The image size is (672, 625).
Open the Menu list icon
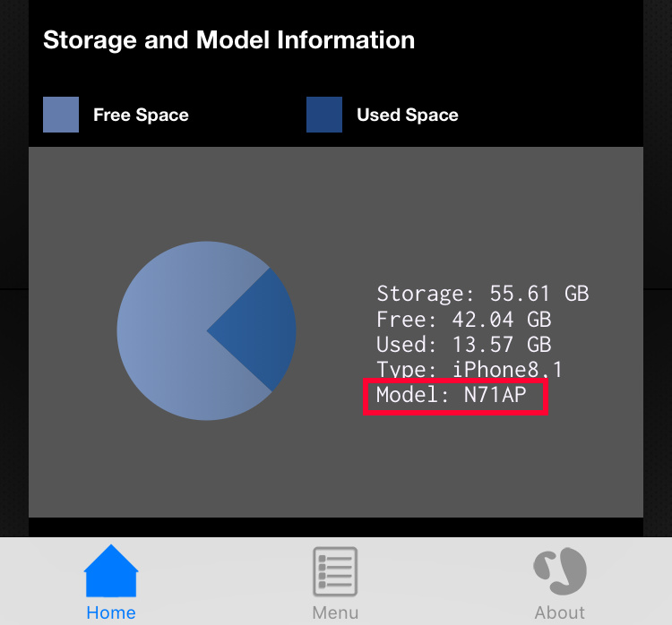[335, 571]
